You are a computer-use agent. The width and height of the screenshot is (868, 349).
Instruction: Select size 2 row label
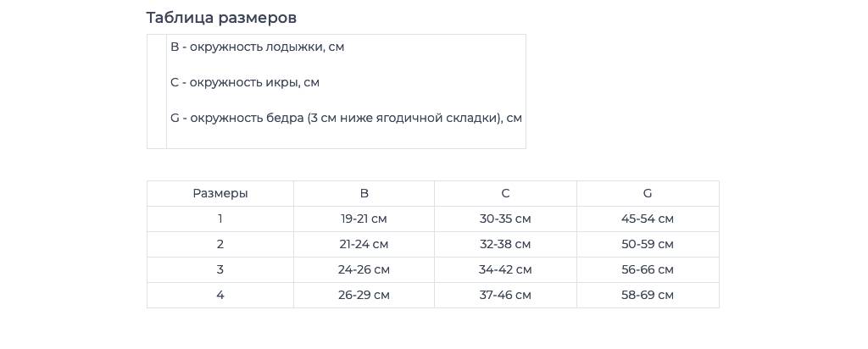click(220, 245)
